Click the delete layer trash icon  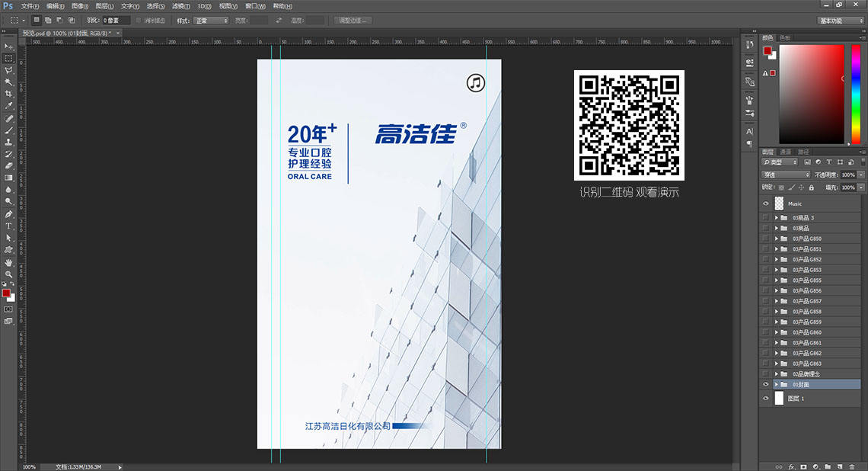(852, 466)
